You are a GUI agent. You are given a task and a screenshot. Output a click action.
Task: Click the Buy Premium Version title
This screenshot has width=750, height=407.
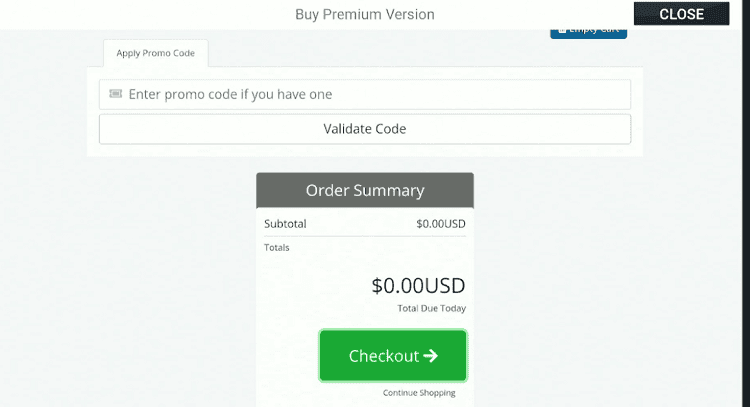pos(365,14)
